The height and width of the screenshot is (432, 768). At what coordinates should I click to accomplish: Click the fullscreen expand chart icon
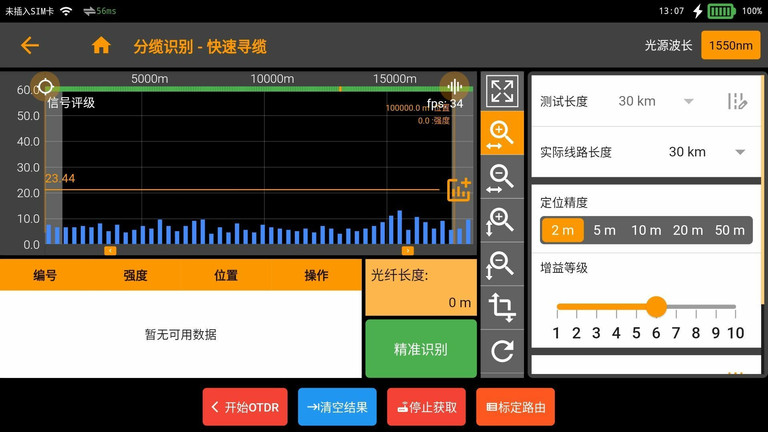pos(502,91)
